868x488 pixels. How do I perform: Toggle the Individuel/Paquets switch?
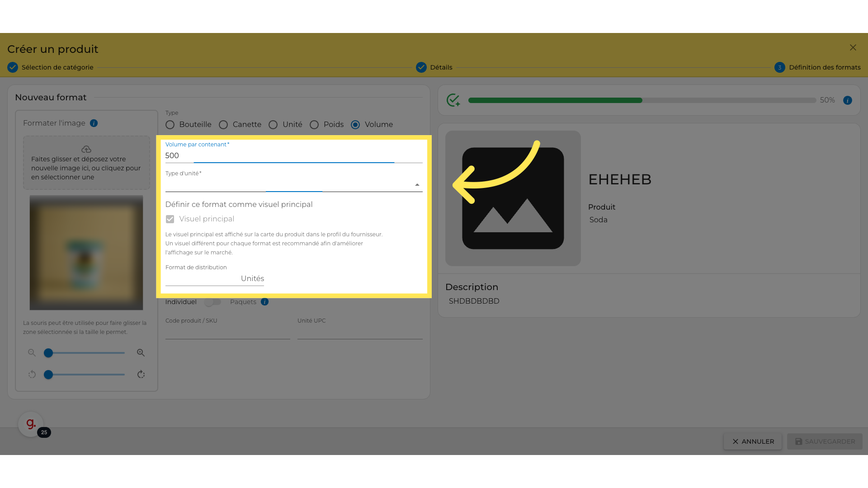point(212,302)
